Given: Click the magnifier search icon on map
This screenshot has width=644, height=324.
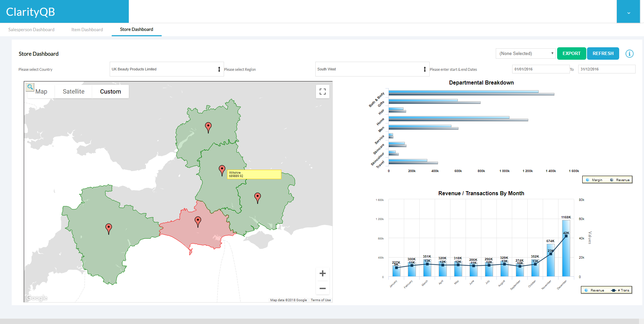Looking at the screenshot, I should (30, 87).
